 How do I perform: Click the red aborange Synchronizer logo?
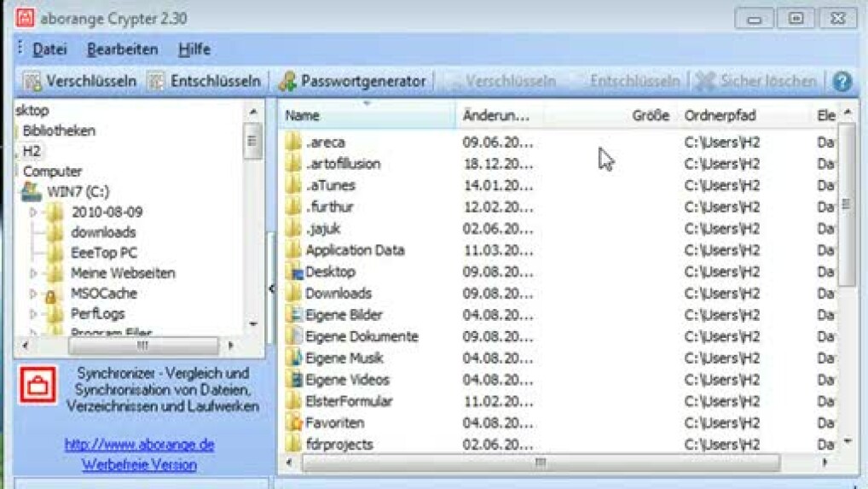point(38,385)
